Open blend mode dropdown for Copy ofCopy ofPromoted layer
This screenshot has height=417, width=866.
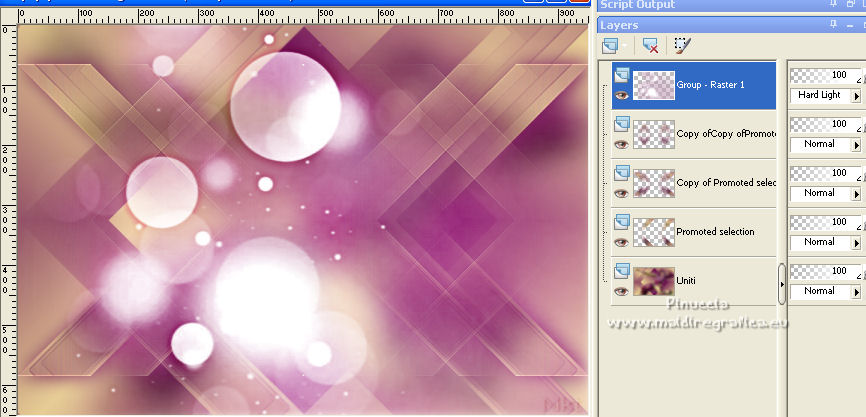857,145
